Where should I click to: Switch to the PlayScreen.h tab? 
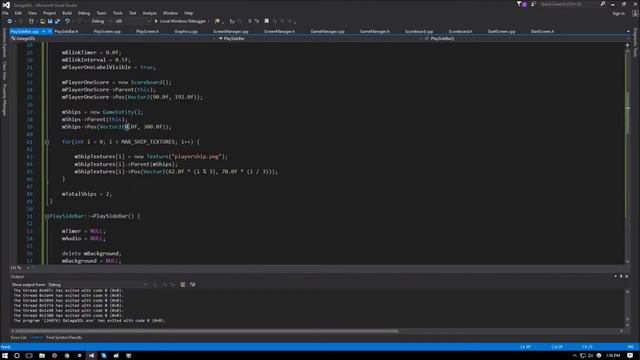tap(147, 31)
